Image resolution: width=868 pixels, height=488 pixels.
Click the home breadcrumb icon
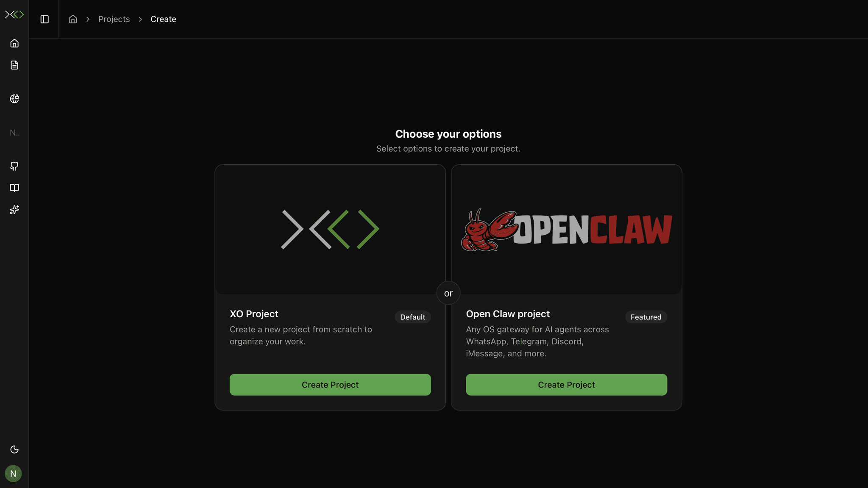coord(72,19)
